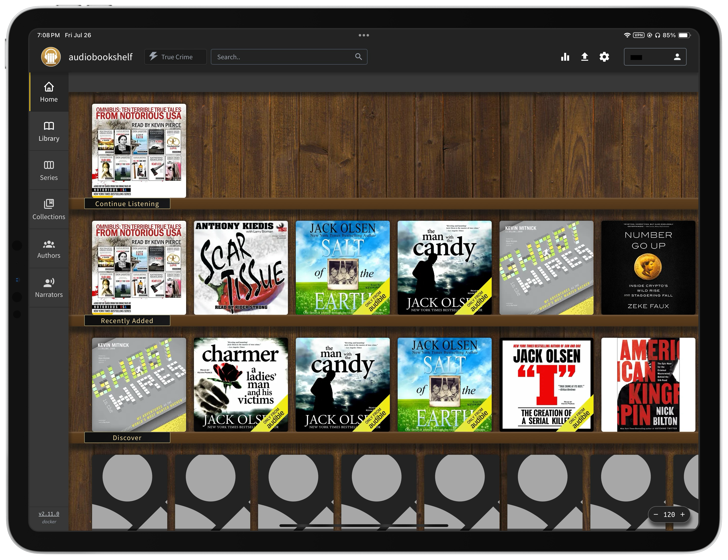Open the user account menu button

(655, 57)
